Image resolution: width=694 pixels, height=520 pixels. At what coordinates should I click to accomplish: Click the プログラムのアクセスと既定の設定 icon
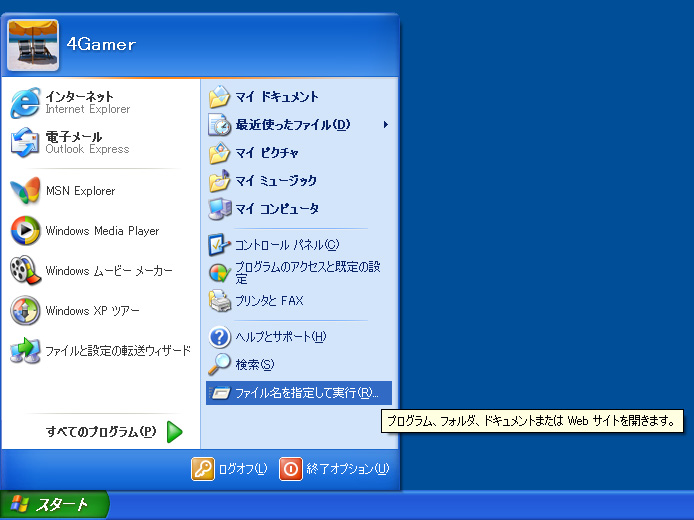(220, 273)
